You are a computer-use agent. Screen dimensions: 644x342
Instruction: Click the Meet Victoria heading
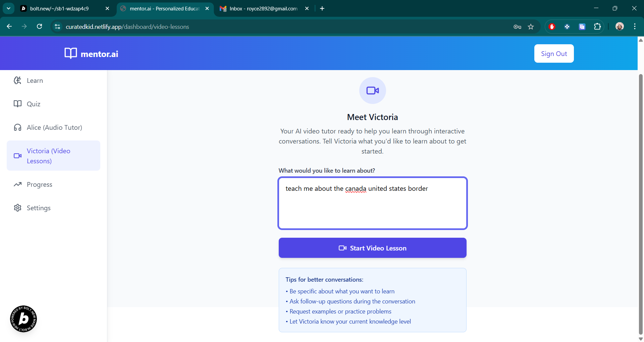pos(372,117)
